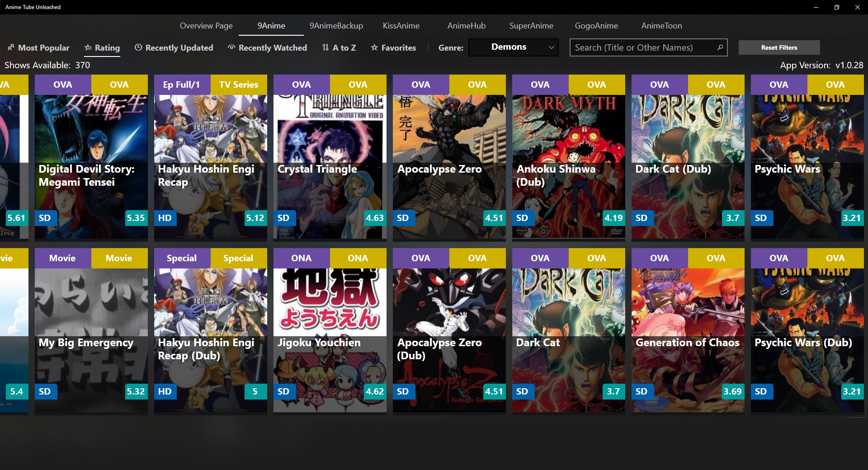
Task: Click the purple 'OVA' badge on Generation of Chaos
Action: point(660,258)
